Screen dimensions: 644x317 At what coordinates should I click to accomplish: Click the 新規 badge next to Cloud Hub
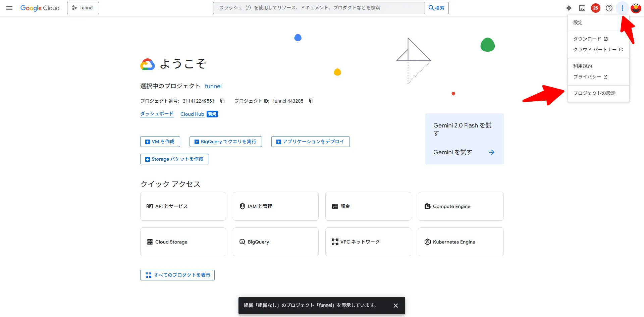[x=212, y=114]
